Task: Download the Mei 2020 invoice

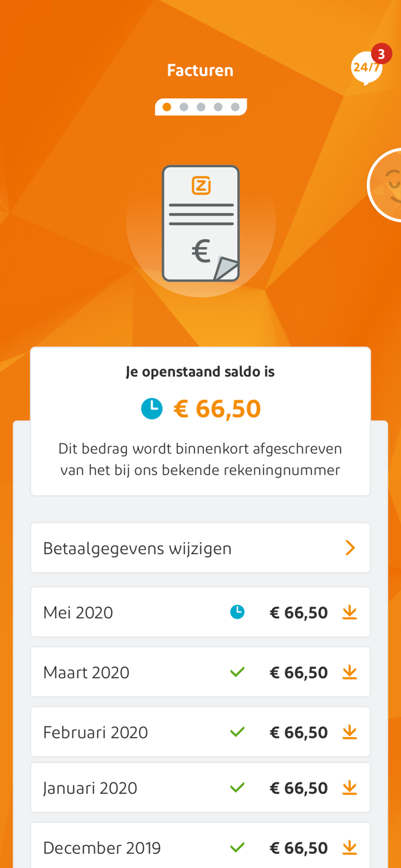Action: point(350,612)
